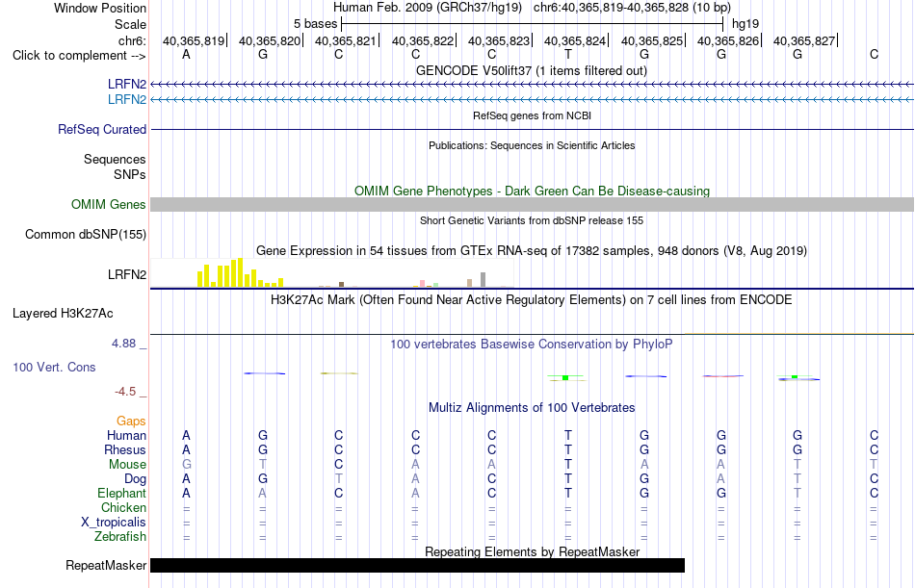Click the Window Position label

click(100, 8)
